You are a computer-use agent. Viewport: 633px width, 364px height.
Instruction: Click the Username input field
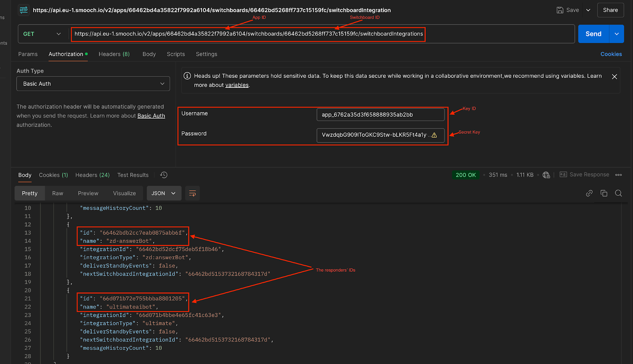pos(381,115)
